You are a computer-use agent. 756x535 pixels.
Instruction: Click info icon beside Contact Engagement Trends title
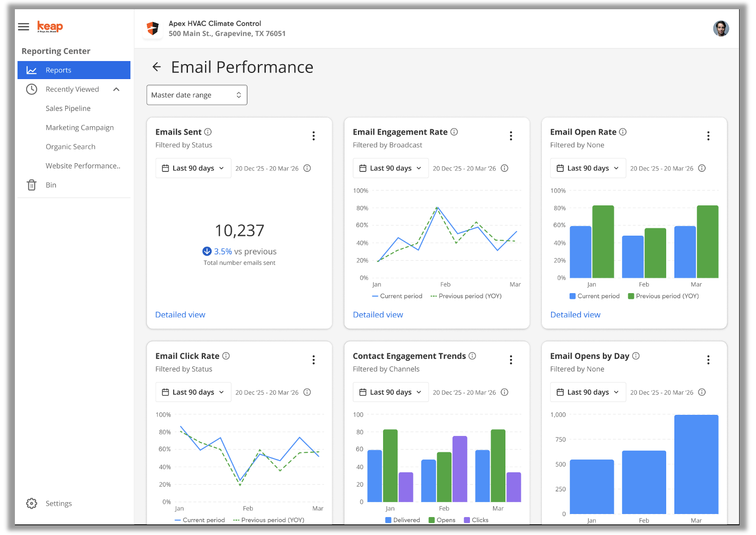[x=472, y=356]
